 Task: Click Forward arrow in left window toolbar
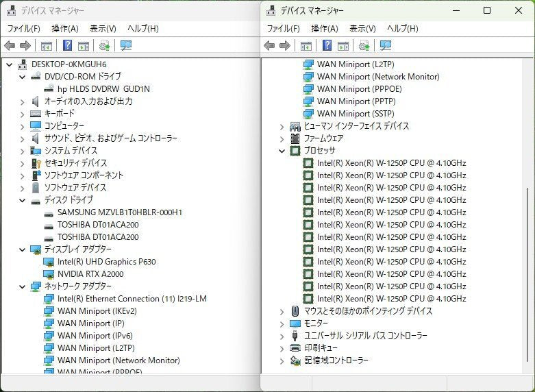pos(25,45)
